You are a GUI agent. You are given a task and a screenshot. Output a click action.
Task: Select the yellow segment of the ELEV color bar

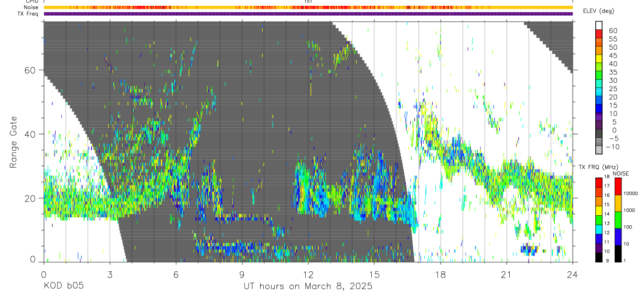(x=599, y=59)
